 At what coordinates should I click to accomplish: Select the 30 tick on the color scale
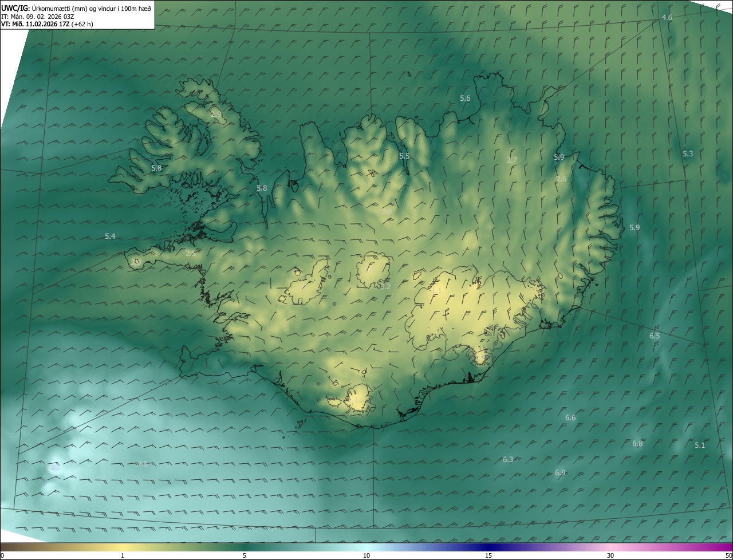[x=610, y=555]
